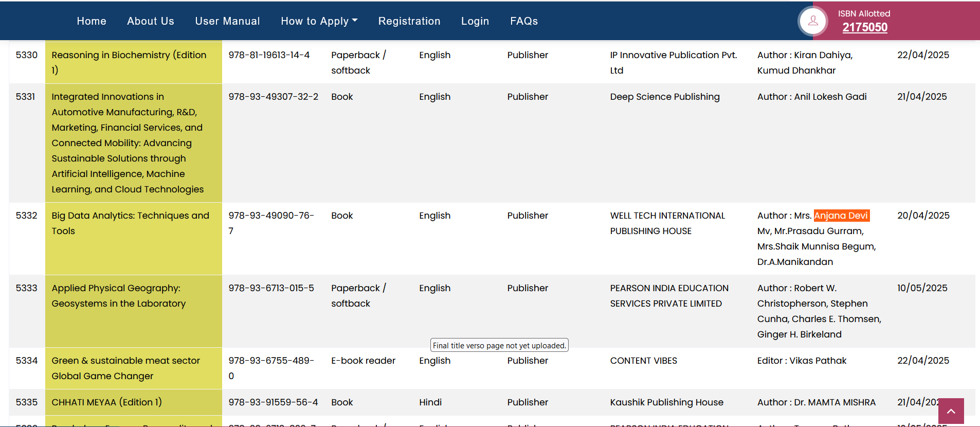
Task: Open the Home menu item
Action: [92, 21]
